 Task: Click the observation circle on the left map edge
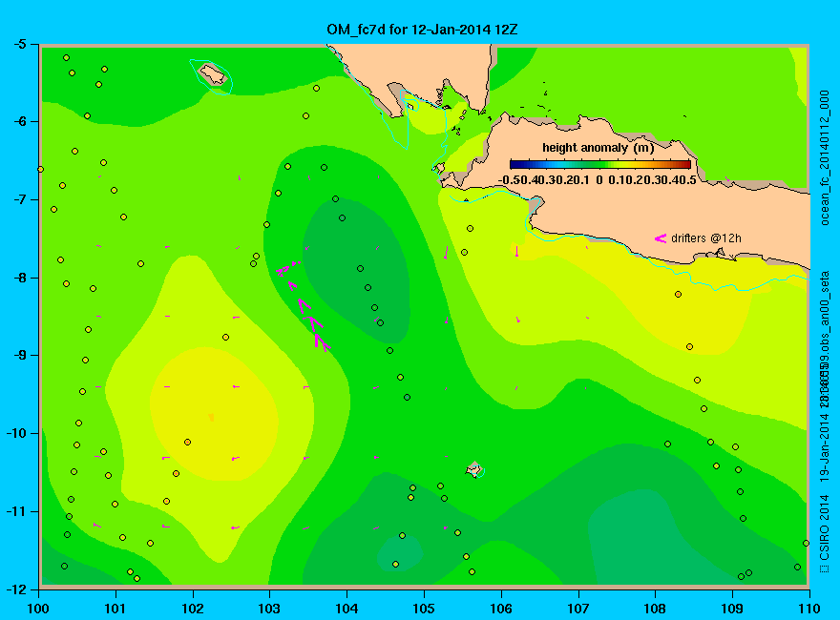pyautogui.click(x=40, y=169)
